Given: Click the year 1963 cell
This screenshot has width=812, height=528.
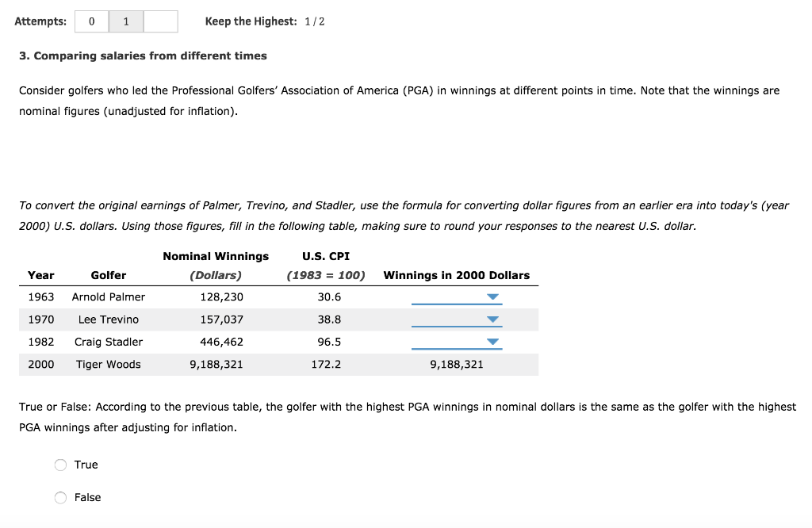Looking at the screenshot, I should coord(41,297).
